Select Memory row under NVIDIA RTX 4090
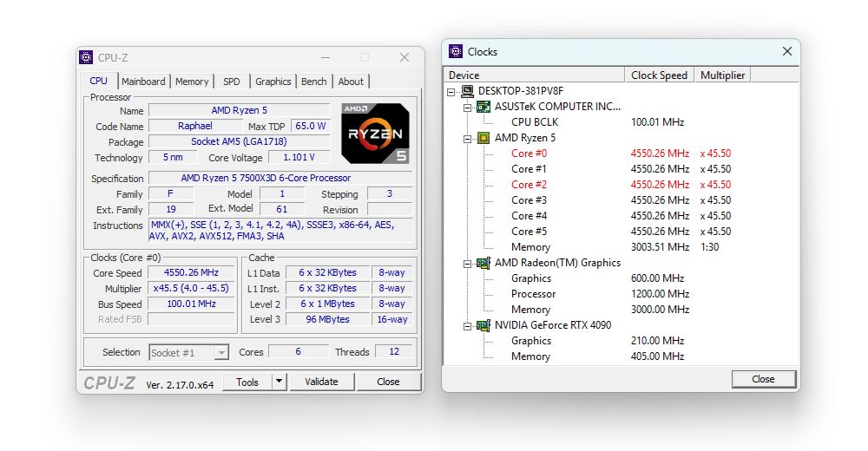This screenshot has height=451, width=868. click(x=530, y=356)
